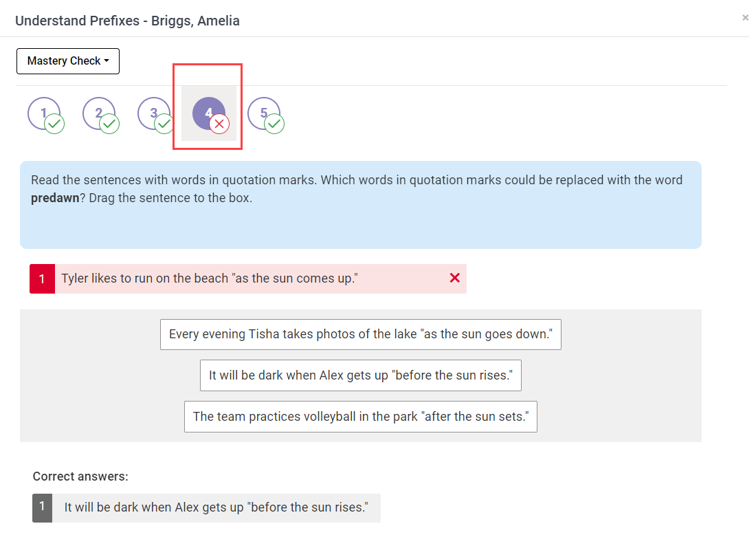Click the volleyball practice sentence
Image resolution: width=756 pixels, height=537 pixels.
pyautogui.click(x=360, y=417)
